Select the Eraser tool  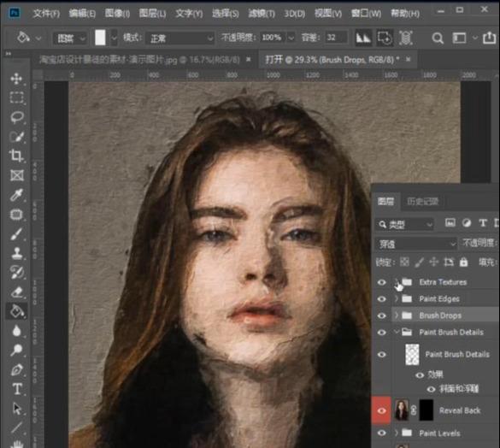tap(16, 292)
